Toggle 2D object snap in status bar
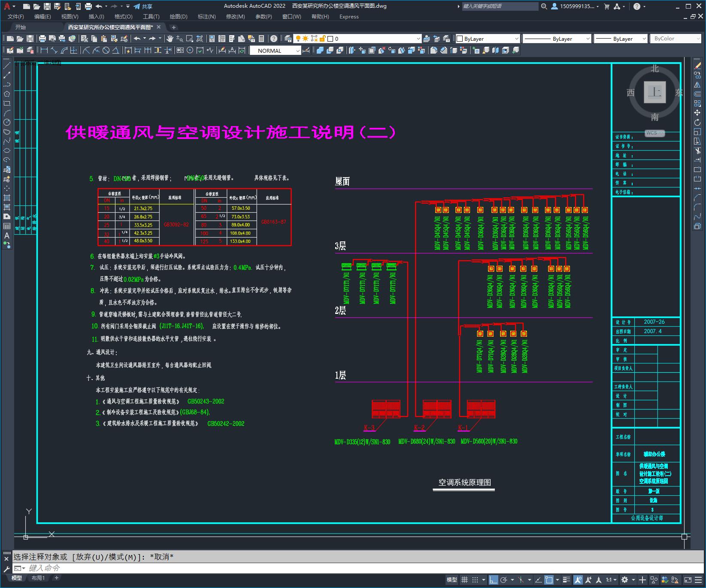This screenshot has height=588, width=706. point(549,580)
